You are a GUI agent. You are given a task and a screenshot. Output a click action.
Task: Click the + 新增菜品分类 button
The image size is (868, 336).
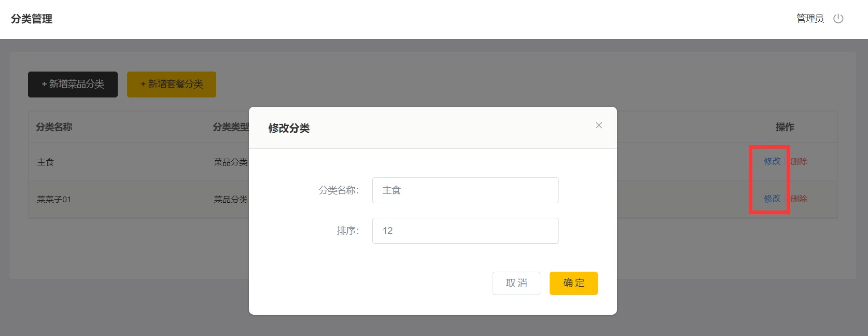tap(73, 85)
